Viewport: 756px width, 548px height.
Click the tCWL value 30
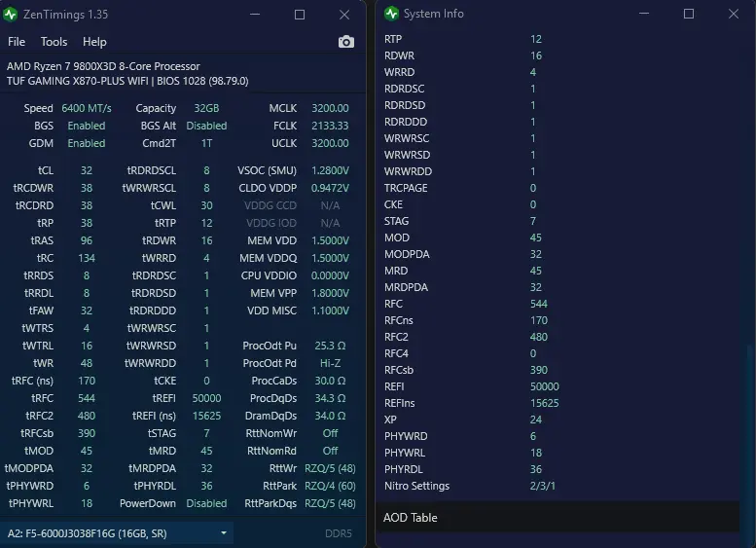coord(206,205)
